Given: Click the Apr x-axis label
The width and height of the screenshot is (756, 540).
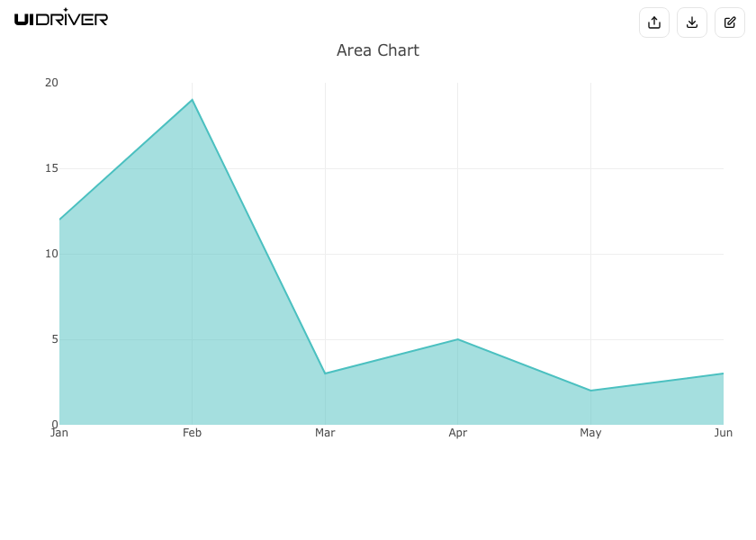Looking at the screenshot, I should (457, 433).
